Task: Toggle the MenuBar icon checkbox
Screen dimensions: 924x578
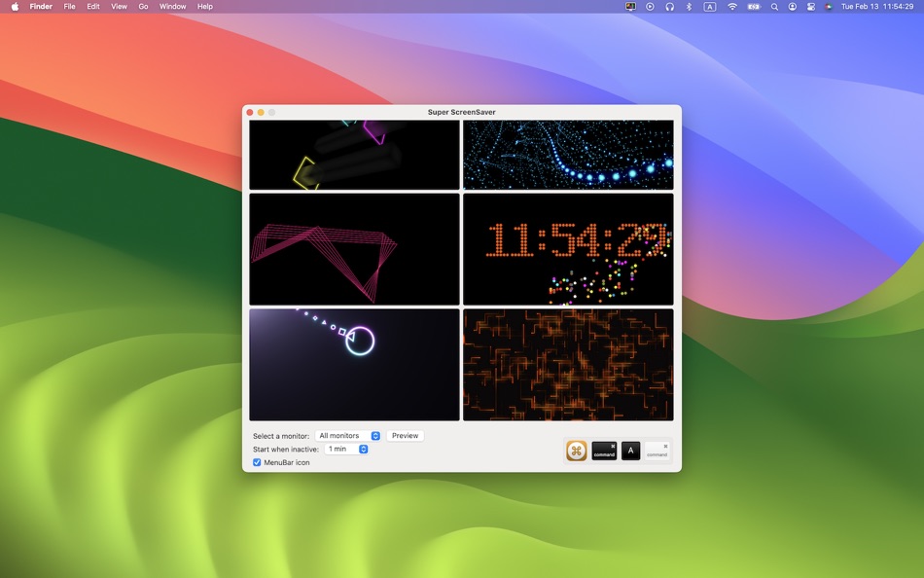Action: tap(257, 462)
